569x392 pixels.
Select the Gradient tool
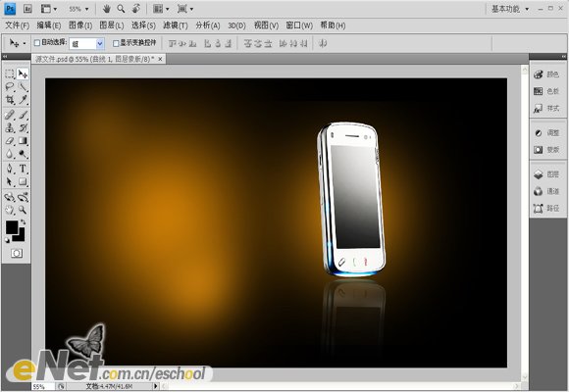(x=24, y=141)
